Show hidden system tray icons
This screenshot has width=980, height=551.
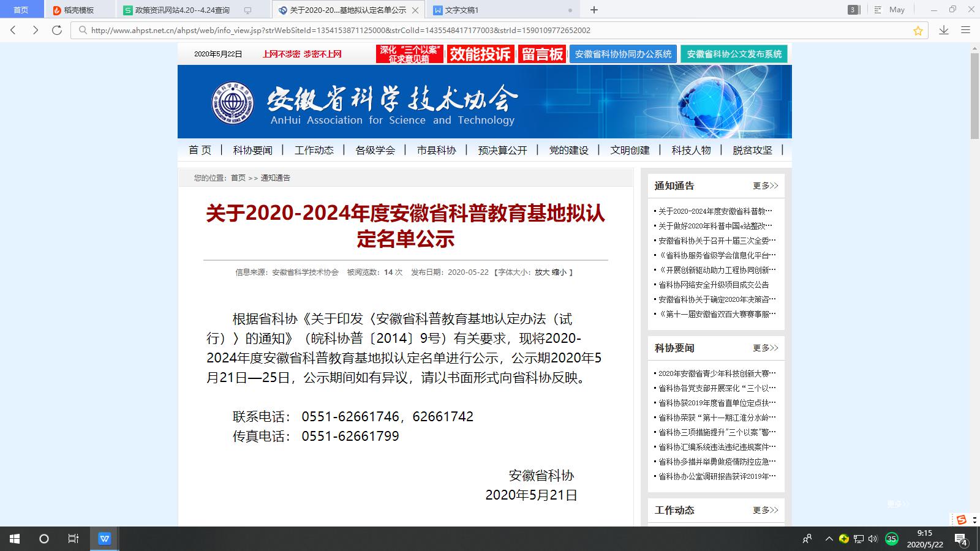point(829,539)
